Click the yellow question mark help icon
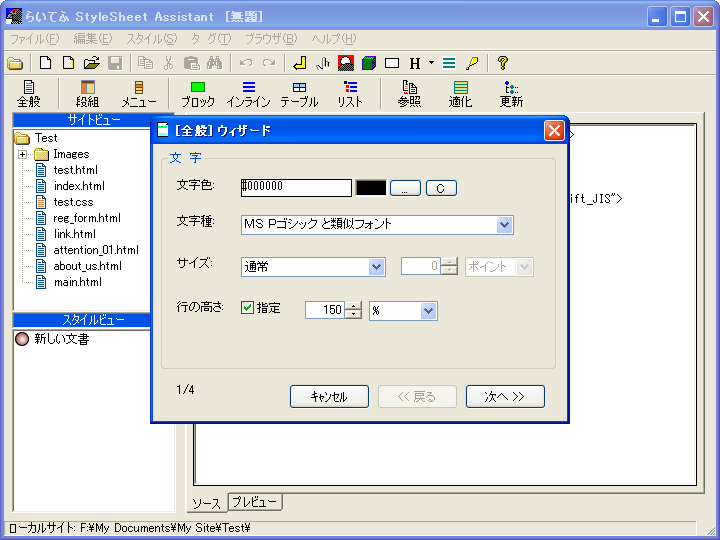 (503, 63)
